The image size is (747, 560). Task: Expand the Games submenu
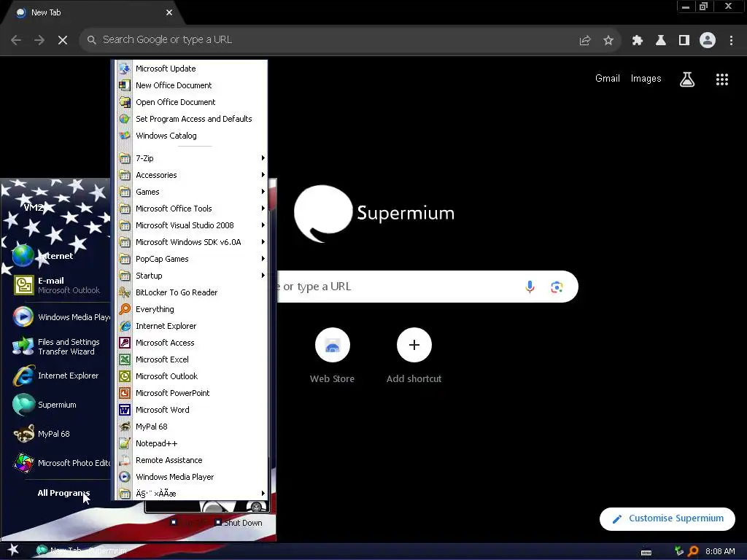point(192,192)
